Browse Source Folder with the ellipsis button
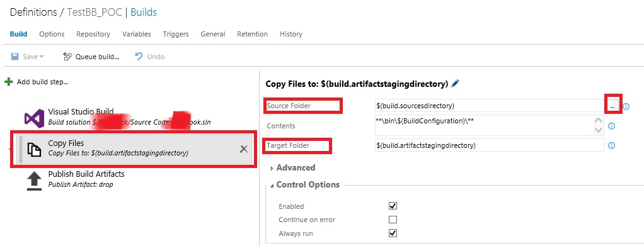 (612, 106)
